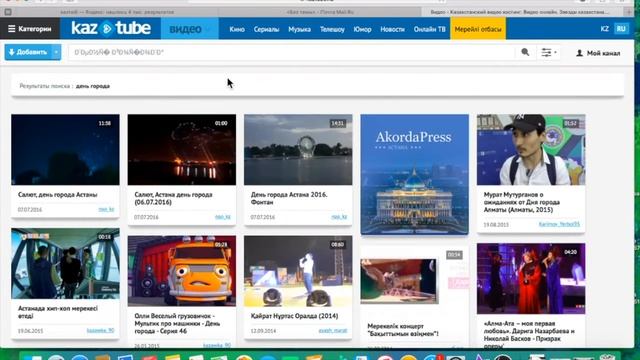Open the new browser tab plus button
Viewport: 640px width, 360px height.
coord(629,12)
